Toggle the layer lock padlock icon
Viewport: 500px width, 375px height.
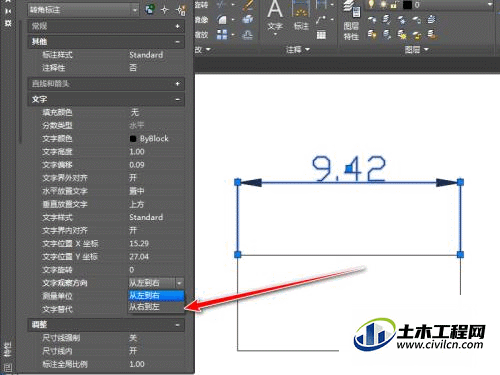(x=394, y=4)
